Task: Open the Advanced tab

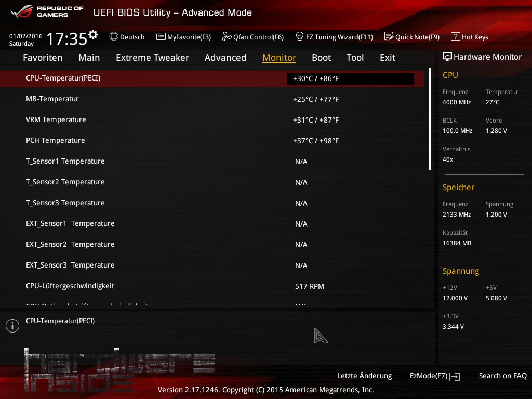Action: point(225,58)
